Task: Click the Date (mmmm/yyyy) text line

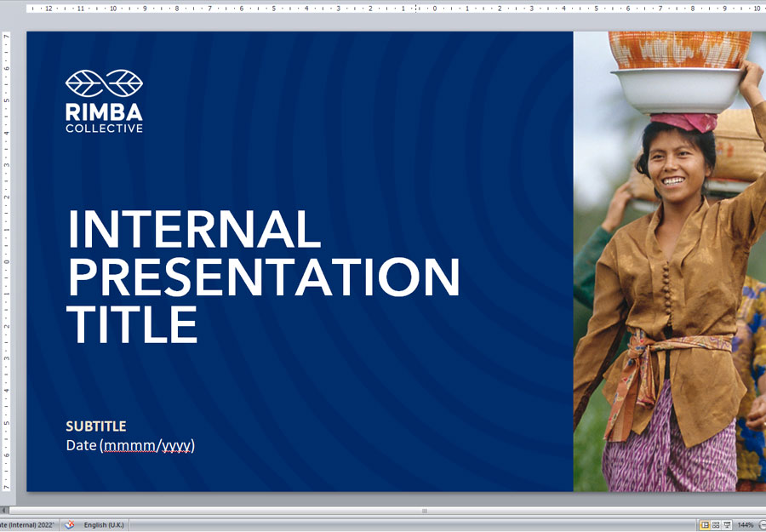Action: pyautogui.click(x=130, y=445)
